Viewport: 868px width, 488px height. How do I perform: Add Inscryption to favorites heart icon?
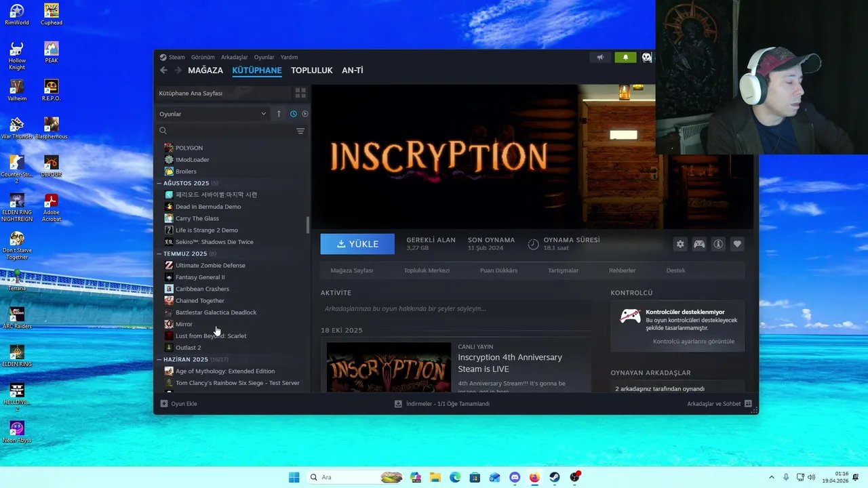point(737,244)
